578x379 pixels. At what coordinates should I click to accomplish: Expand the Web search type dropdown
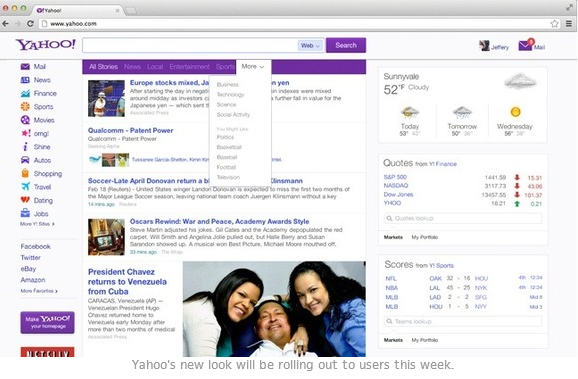pyautogui.click(x=310, y=46)
